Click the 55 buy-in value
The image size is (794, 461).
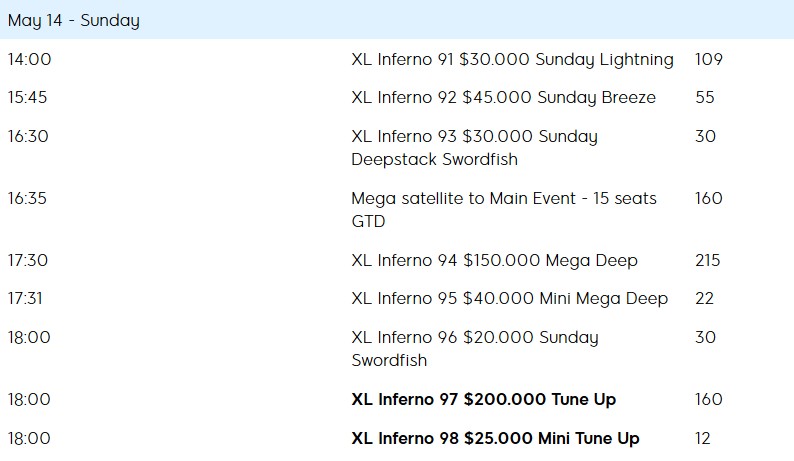pyautogui.click(x=704, y=97)
